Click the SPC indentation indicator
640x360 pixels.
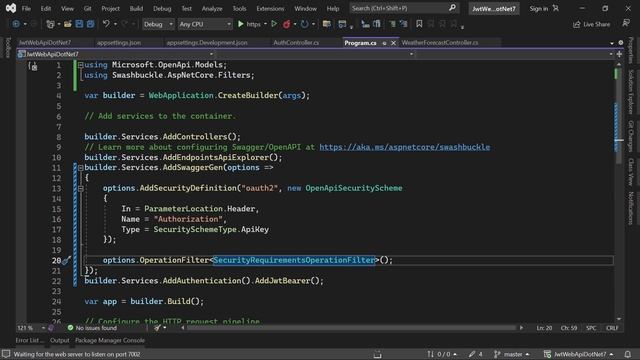point(591,328)
